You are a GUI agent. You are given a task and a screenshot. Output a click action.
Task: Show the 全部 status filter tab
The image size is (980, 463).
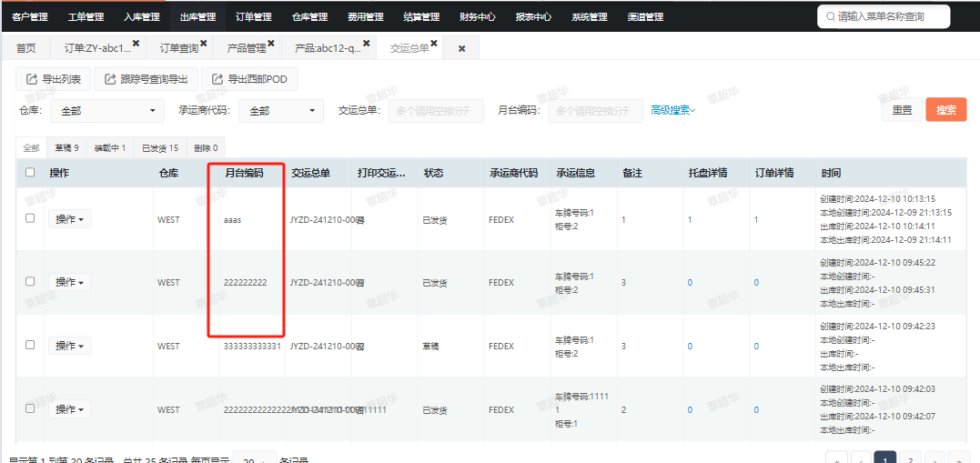(31, 148)
